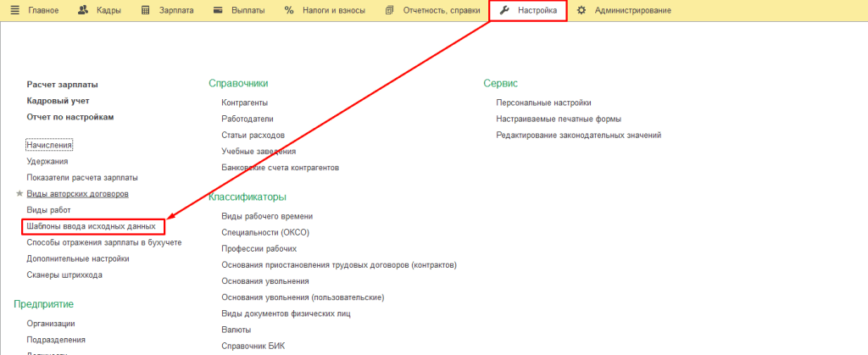Screen dimensions: 868x355
Task: Click the percent icon for Налоги и взносы
Action: click(289, 10)
